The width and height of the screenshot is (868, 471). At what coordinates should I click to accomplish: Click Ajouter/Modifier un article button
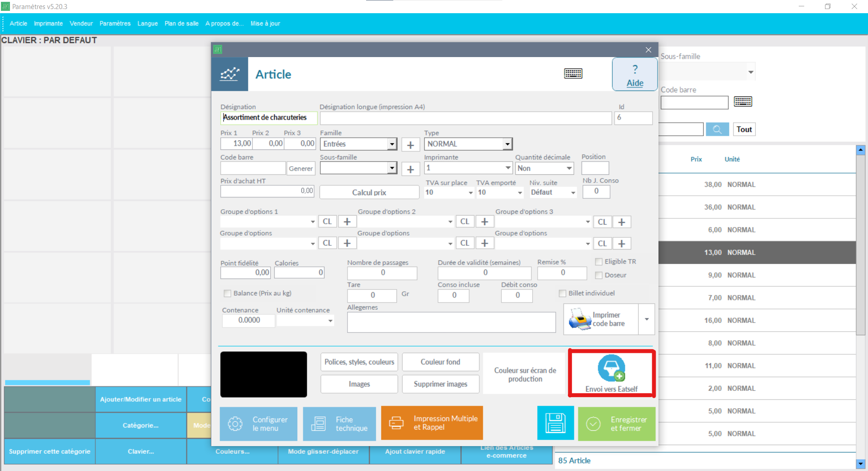(x=141, y=399)
